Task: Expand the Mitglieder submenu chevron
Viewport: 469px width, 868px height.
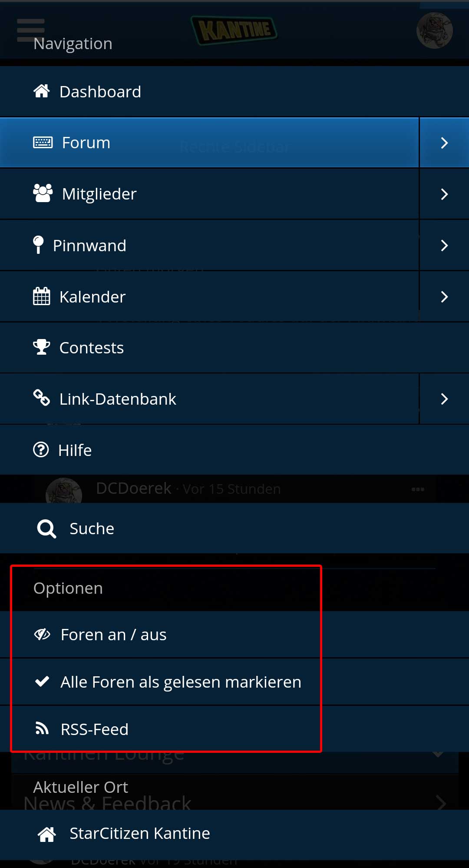Action: [444, 194]
